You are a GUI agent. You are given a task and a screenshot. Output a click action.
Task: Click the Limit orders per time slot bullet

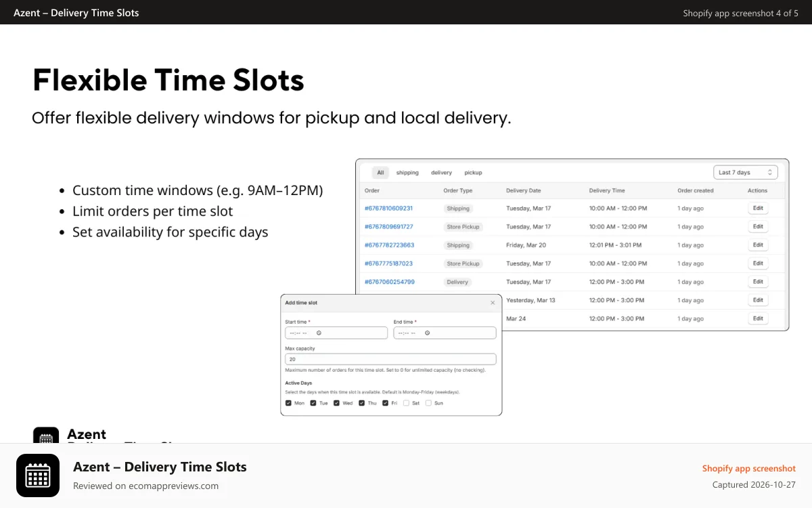coord(152,211)
